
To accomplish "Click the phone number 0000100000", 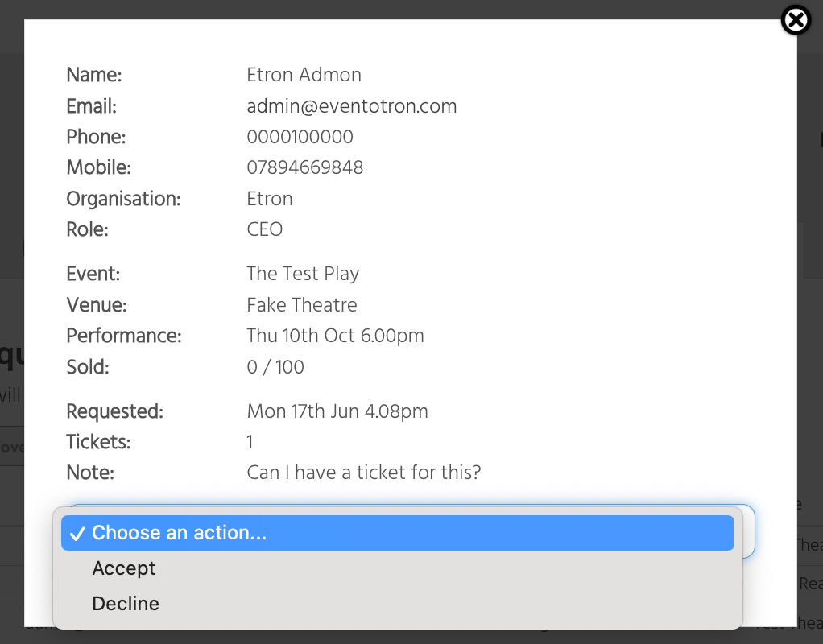I will click(300, 137).
